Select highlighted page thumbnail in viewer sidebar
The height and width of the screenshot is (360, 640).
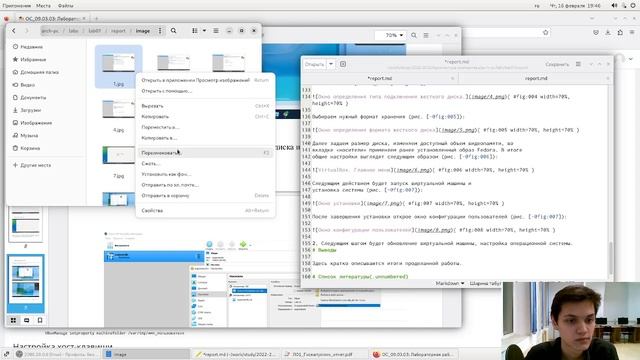[x=26, y=283]
